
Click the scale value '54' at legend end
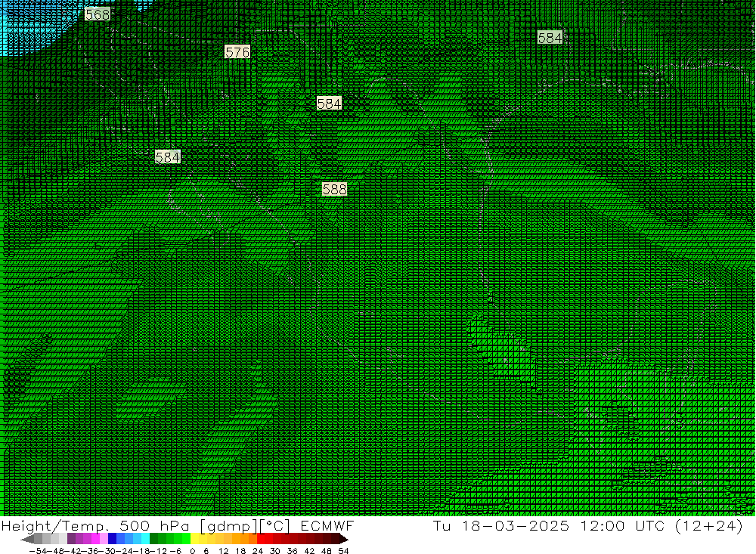pos(343,551)
